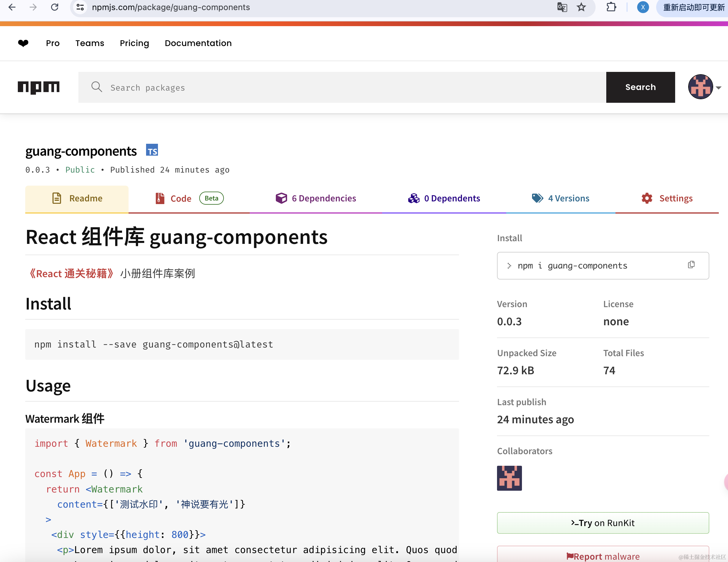728x562 pixels.
Task: Click the Usage heading
Action: pyautogui.click(x=48, y=386)
